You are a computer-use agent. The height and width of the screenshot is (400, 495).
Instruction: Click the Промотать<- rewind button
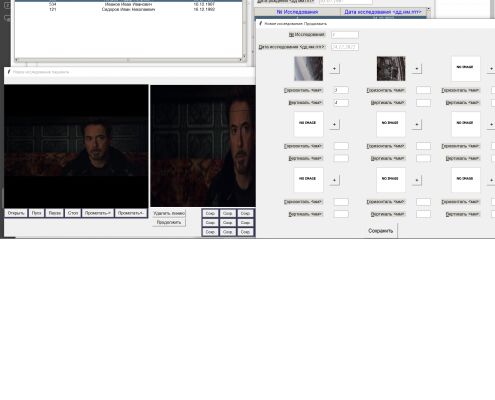[131, 213]
